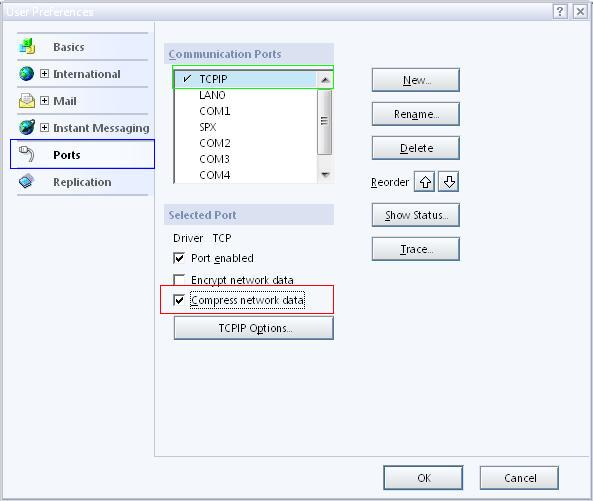The image size is (593, 501).
Task: Expand the Instant Messaging section
Action: pyautogui.click(x=44, y=127)
